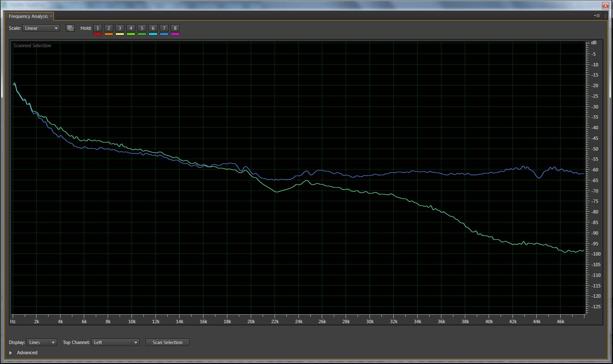Open the Display dropdown showing Lines

42,342
